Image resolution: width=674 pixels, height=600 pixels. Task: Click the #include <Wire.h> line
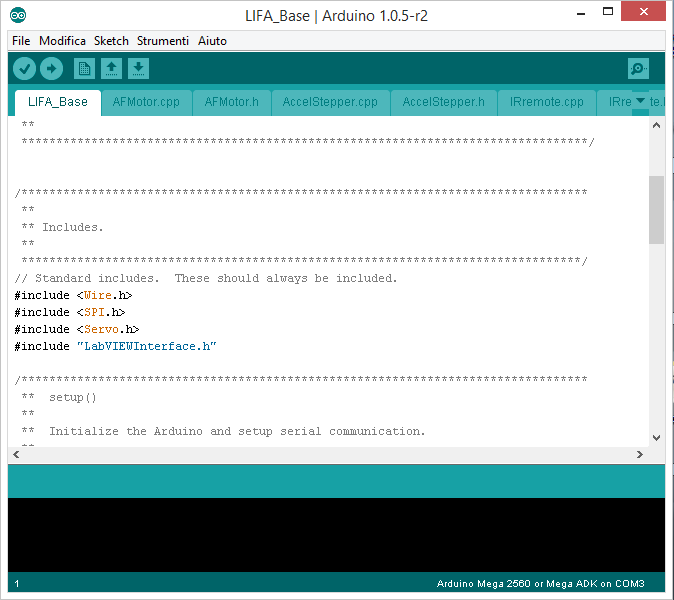(x=74, y=295)
